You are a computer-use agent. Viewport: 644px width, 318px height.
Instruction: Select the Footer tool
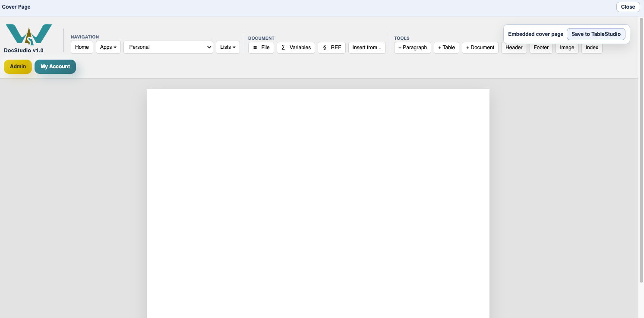[x=541, y=48]
